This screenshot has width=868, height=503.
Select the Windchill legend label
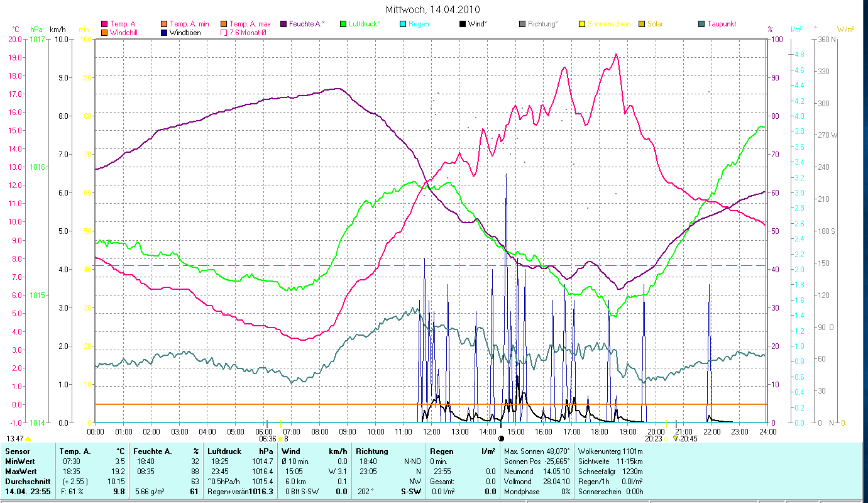point(124,32)
